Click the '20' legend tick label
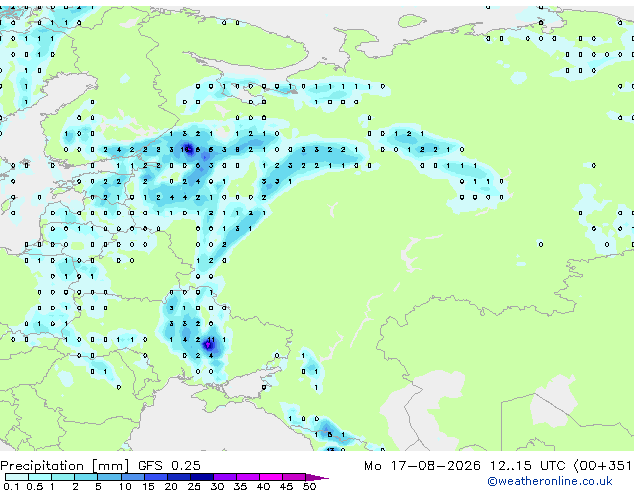634x490 pixels. tap(171, 486)
